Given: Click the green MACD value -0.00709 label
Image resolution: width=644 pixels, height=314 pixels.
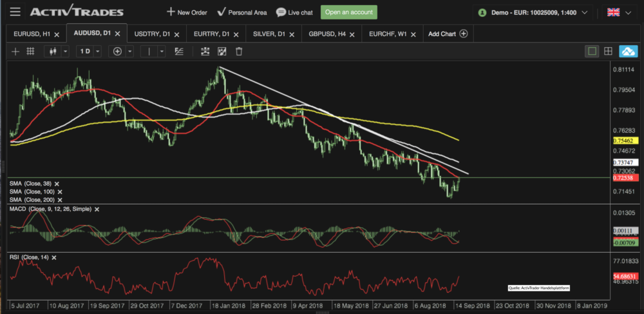Looking at the screenshot, I should 625,242.
